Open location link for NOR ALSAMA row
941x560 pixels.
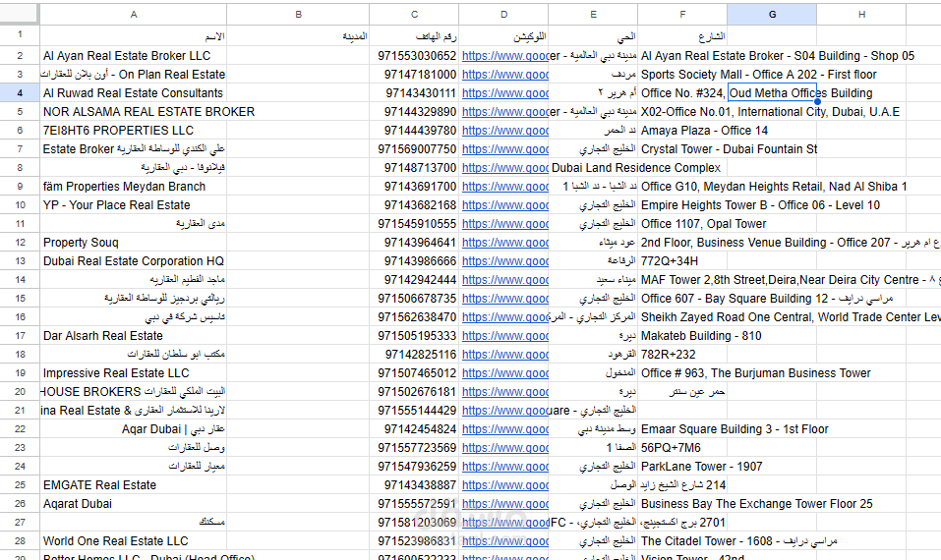[x=505, y=112]
